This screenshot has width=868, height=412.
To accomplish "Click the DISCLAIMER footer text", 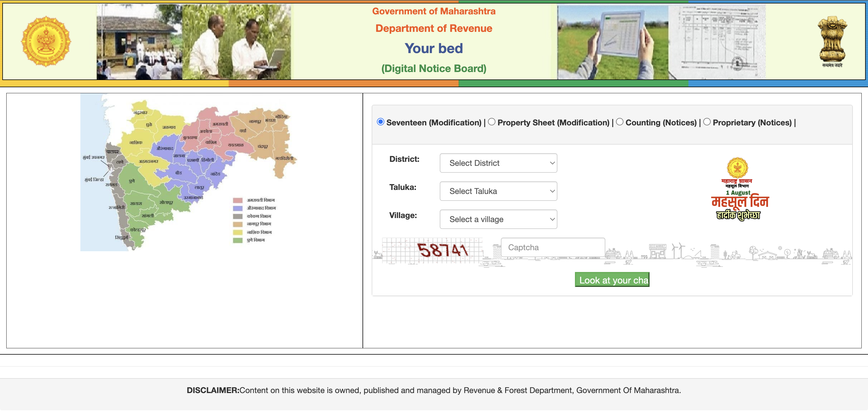I will click(x=434, y=390).
